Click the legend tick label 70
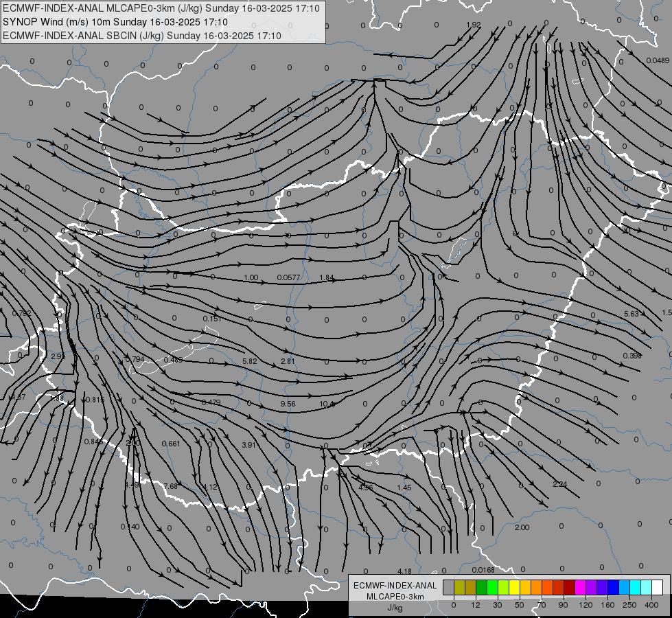Screen dimensions: 672x618 coord(542,605)
